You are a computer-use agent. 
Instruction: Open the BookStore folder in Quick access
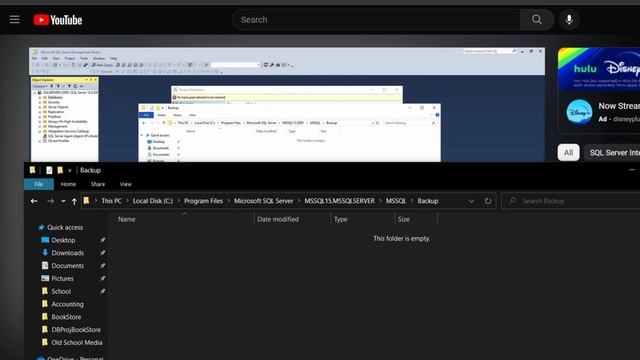coord(66,317)
